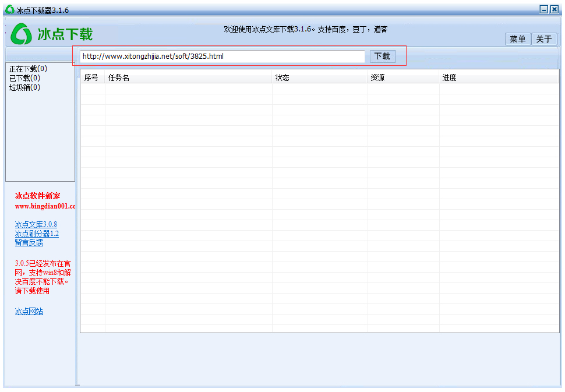Minimize the 冰点下载器 window
This screenshot has width=565, height=392.
[x=544, y=9]
